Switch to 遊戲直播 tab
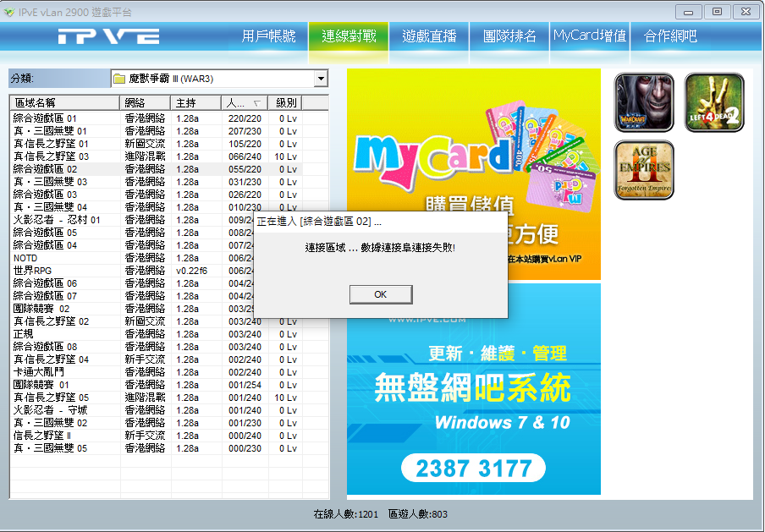This screenshot has height=532, width=765. click(x=429, y=36)
